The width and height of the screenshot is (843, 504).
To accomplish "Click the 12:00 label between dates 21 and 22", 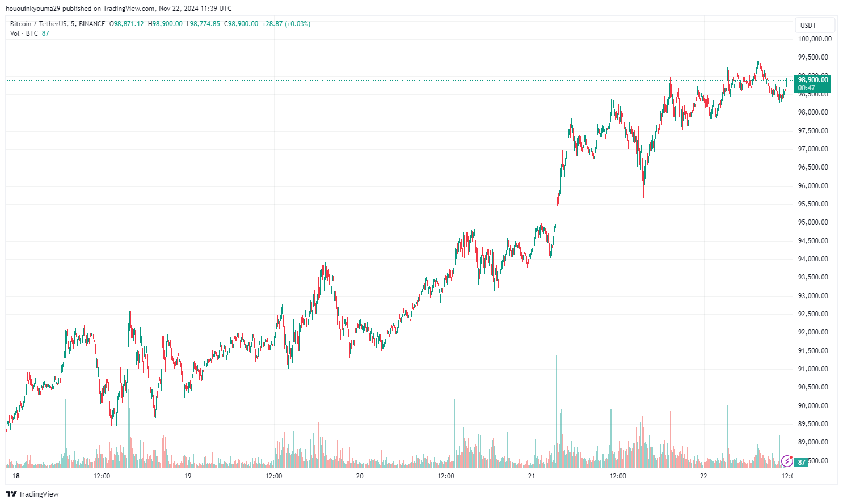I will point(618,476).
